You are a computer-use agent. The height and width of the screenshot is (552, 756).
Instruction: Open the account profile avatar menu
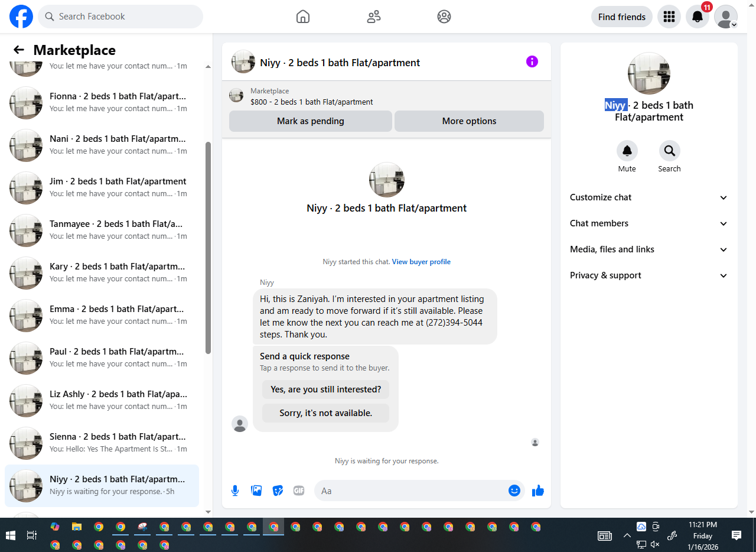point(726,17)
